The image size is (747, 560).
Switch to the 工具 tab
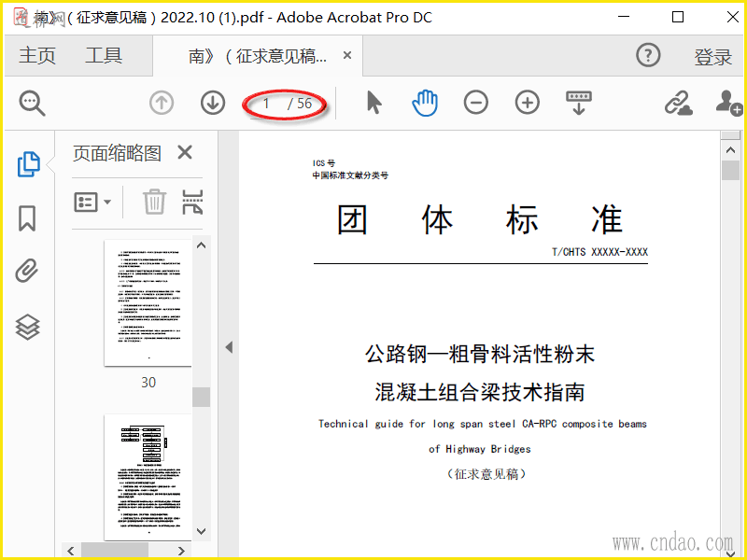point(104,56)
